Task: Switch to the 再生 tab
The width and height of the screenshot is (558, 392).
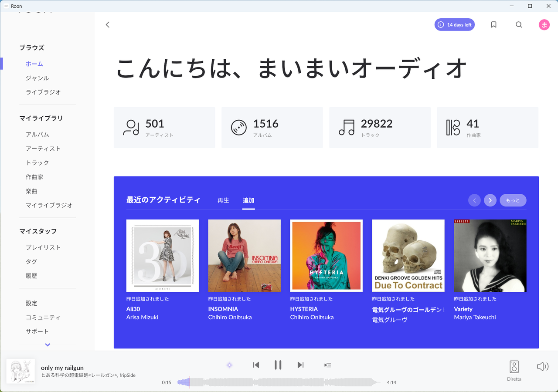Action: 223,200
